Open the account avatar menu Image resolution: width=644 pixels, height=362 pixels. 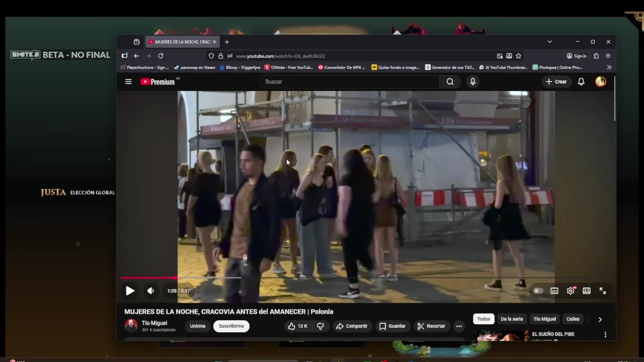(601, 81)
